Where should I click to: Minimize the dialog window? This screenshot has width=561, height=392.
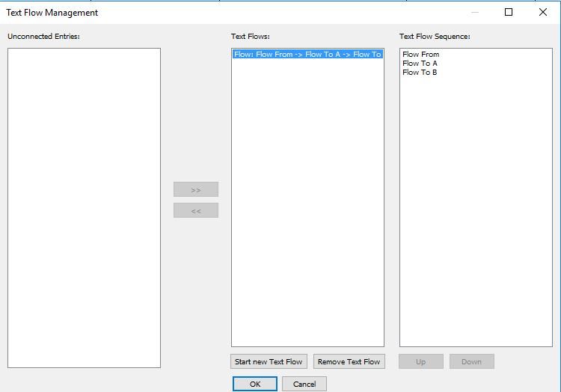pos(475,12)
